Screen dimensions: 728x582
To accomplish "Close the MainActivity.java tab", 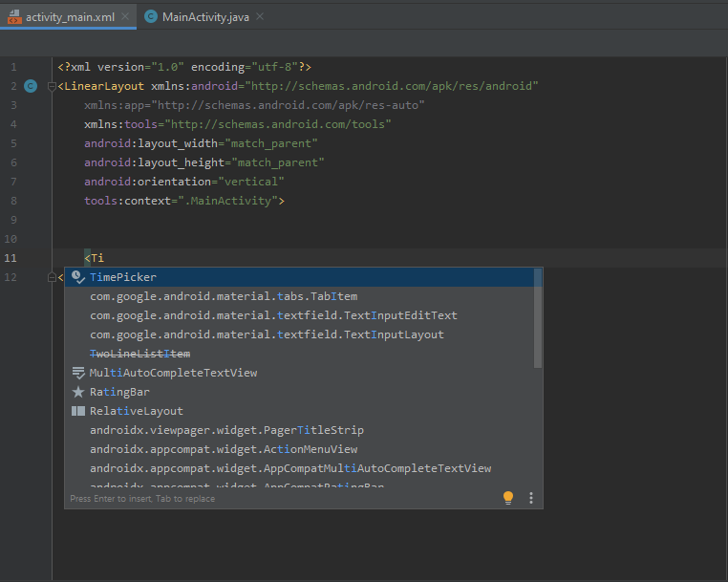I will [260, 16].
